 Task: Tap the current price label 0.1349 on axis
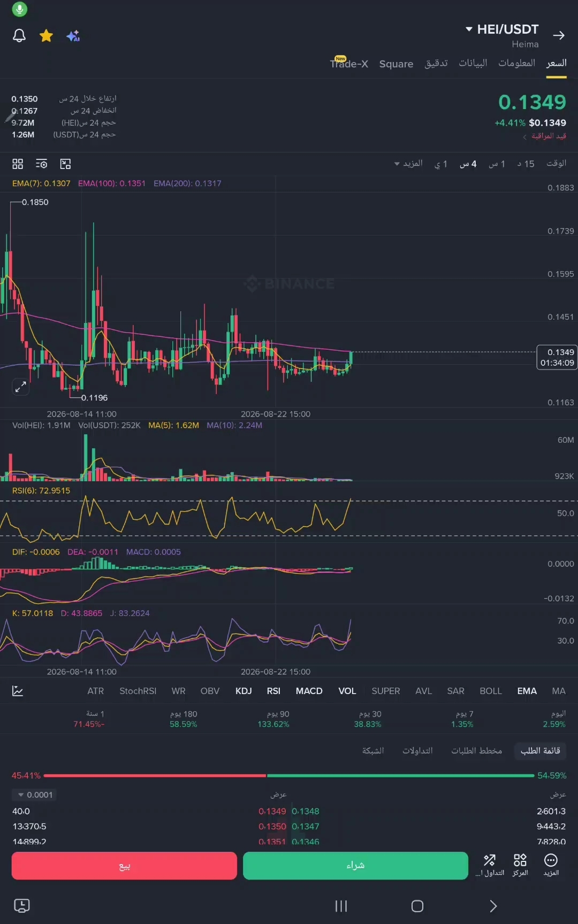[557, 357]
